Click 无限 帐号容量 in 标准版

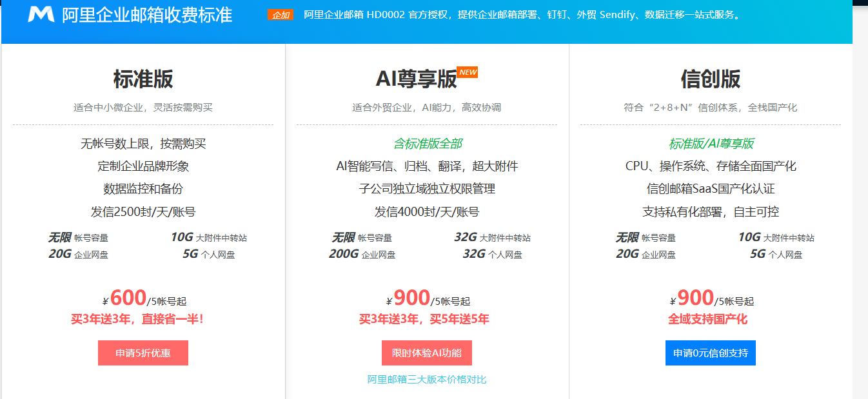pos(78,237)
